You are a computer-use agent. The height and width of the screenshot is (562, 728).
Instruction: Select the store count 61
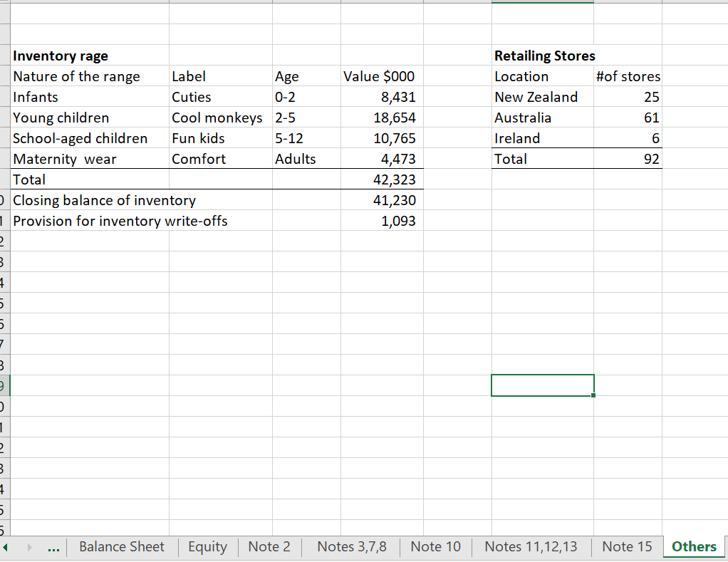[x=628, y=118]
